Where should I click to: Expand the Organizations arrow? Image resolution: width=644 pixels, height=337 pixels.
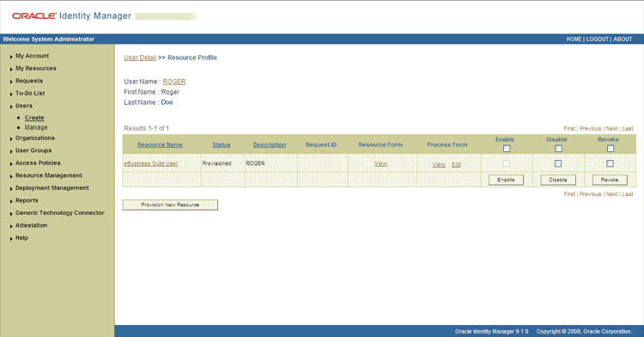coord(11,139)
